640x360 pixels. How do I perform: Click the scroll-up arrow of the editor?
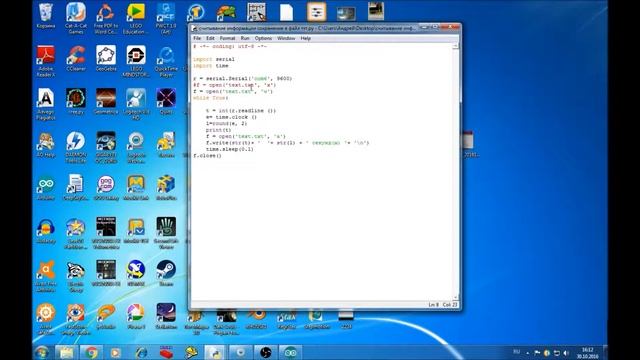456,46
